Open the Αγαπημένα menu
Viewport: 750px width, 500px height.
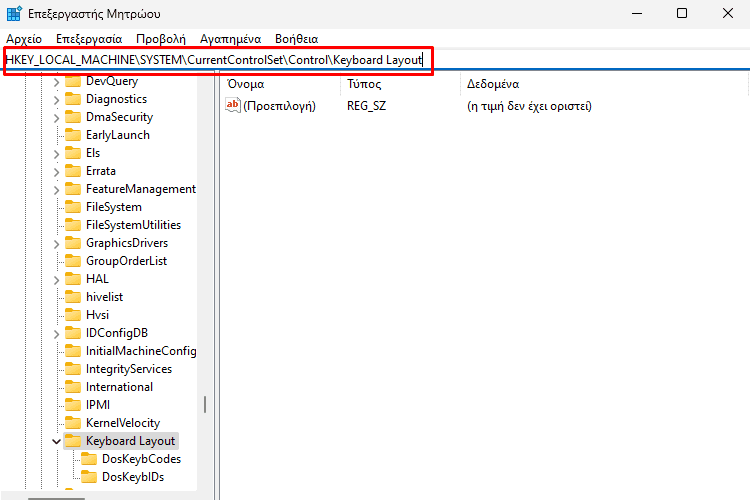[x=231, y=39]
